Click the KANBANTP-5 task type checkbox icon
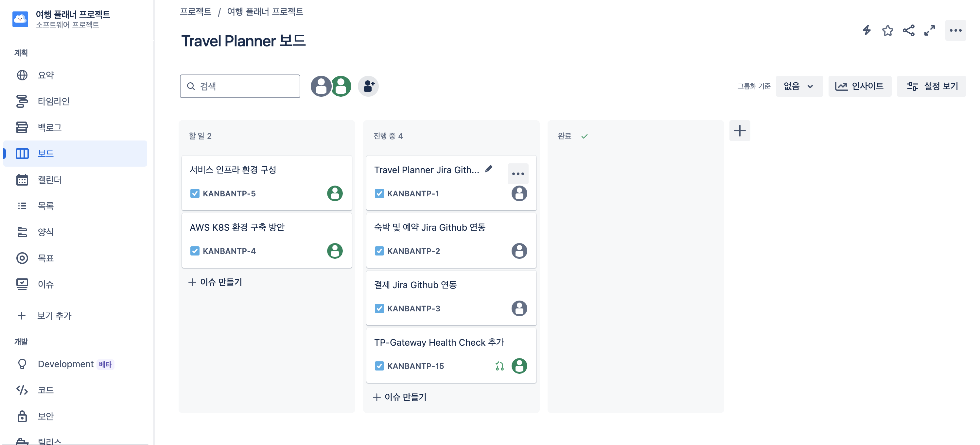Viewport: 980px width, 445px height. (x=194, y=193)
